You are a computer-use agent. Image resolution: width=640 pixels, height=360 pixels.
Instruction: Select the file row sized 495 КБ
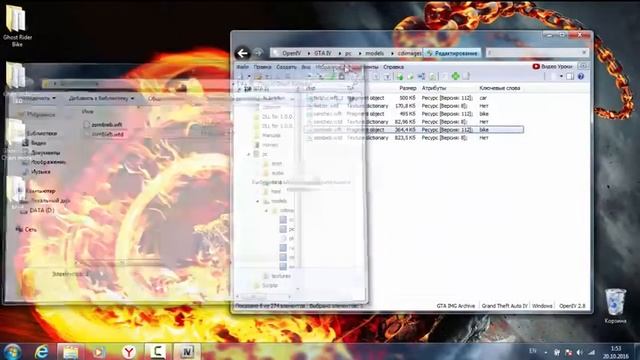pos(414,114)
